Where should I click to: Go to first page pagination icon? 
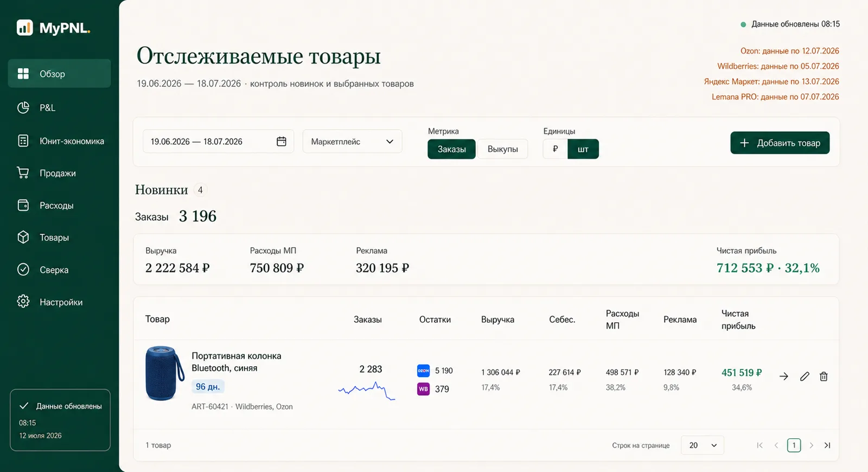pyautogui.click(x=759, y=445)
